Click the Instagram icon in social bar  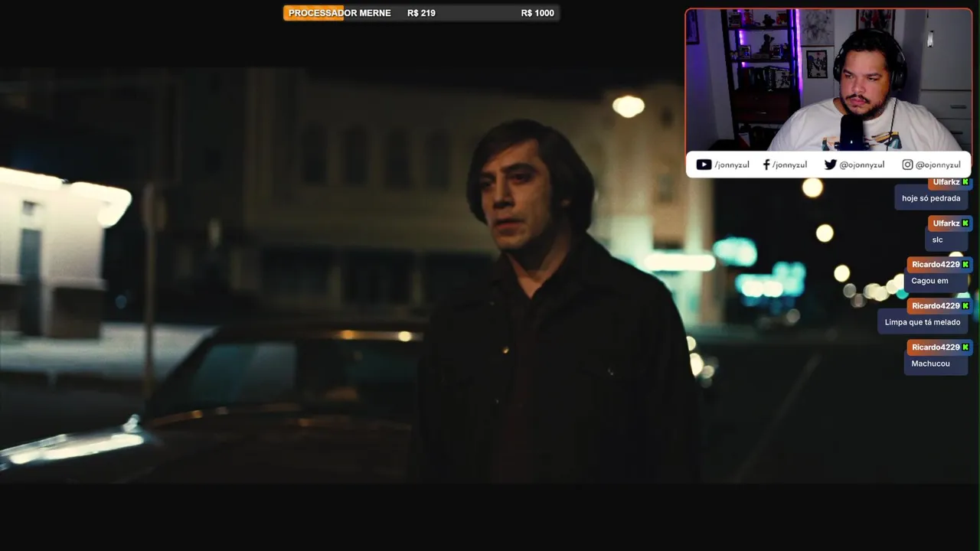pos(907,165)
